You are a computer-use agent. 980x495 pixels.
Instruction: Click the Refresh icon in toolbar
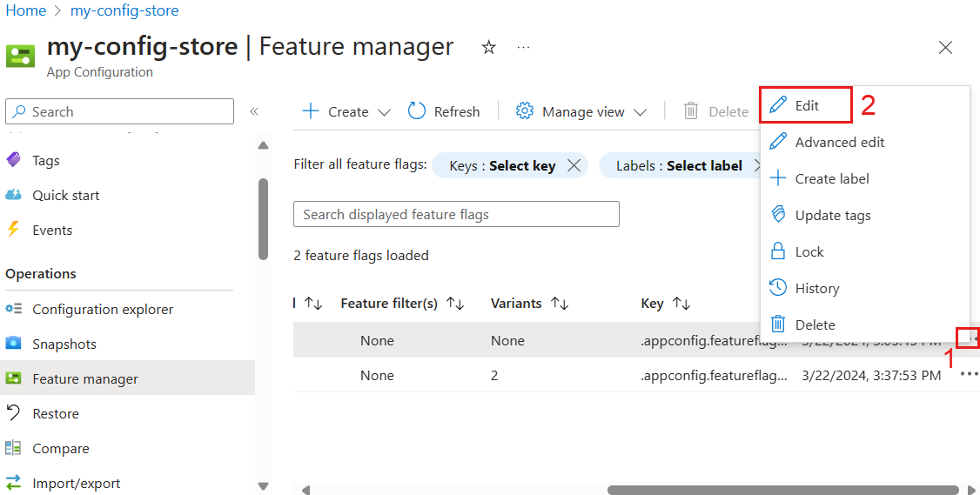click(417, 111)
